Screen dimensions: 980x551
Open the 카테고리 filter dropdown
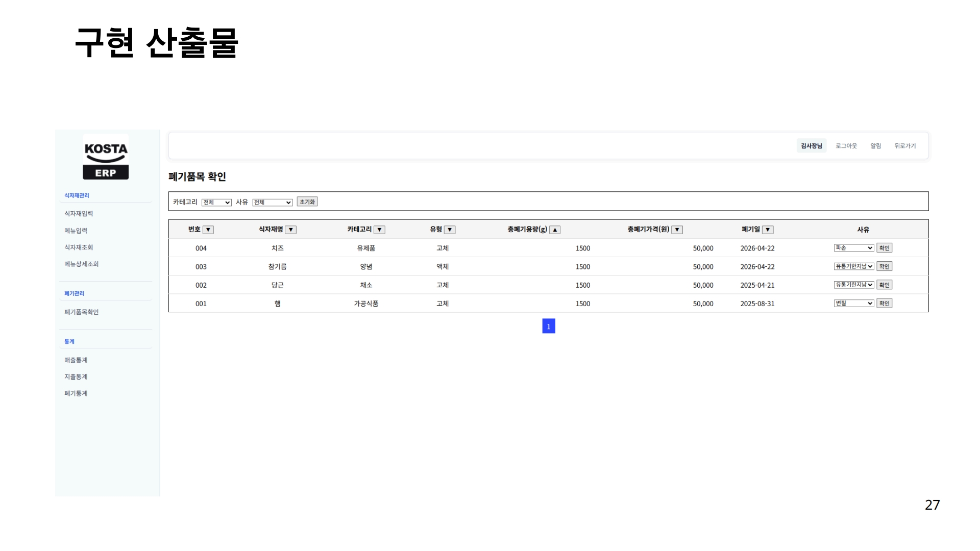pos(216,203)
